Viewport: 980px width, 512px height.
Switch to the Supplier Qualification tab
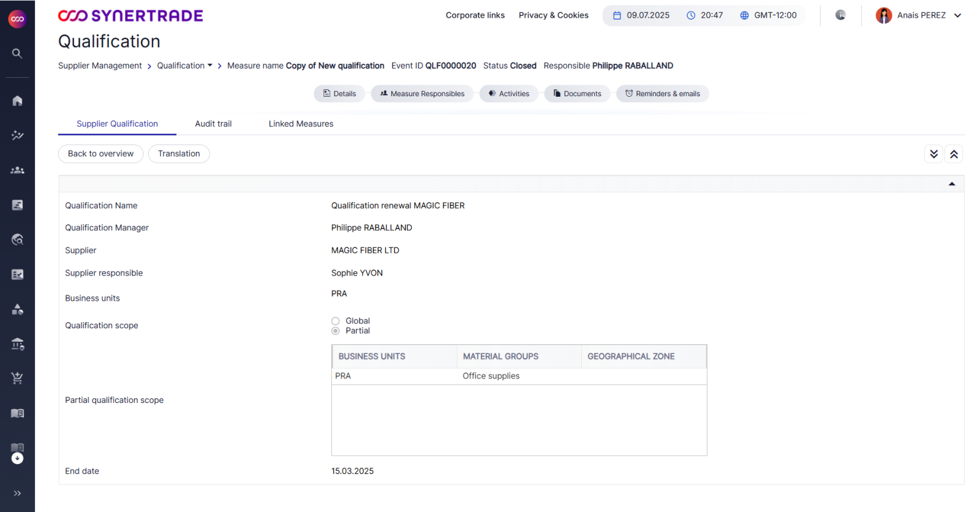click(117, 124)
